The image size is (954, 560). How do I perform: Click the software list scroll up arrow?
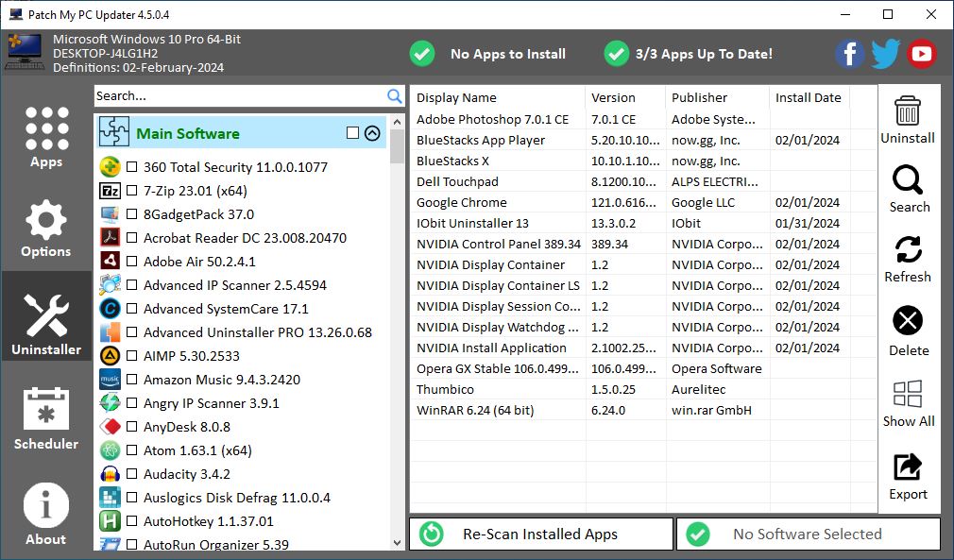click(x=398, y=122)
